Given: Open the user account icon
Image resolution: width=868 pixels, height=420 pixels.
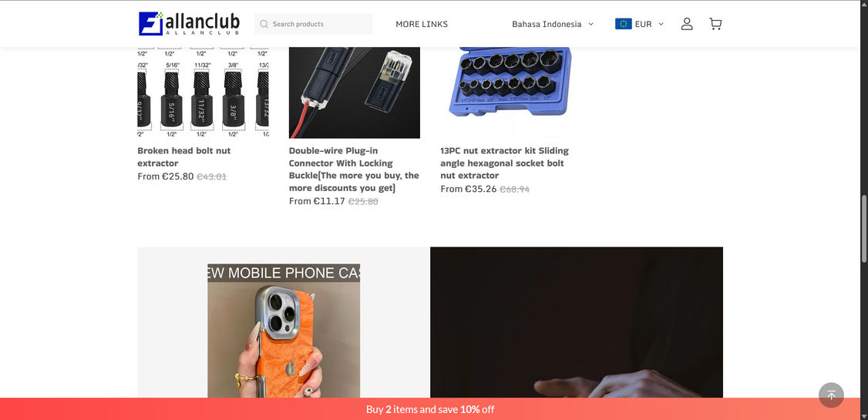Looking at the screenshot, I should (686, 24).
